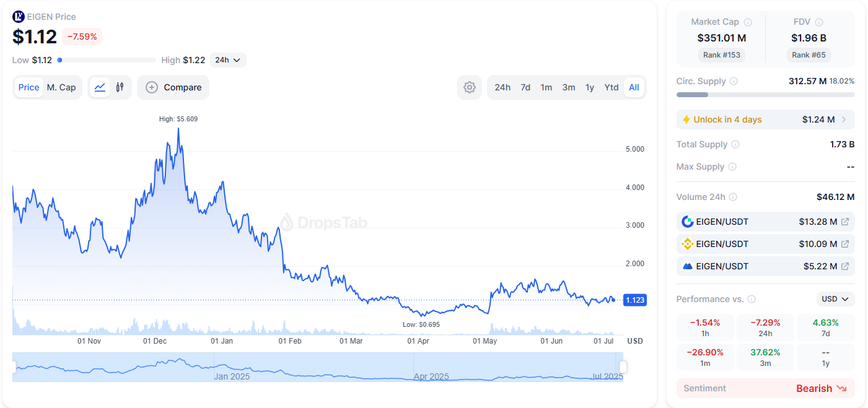Click the Sentiment label
868x408 pixels.
tap(704, 388)
